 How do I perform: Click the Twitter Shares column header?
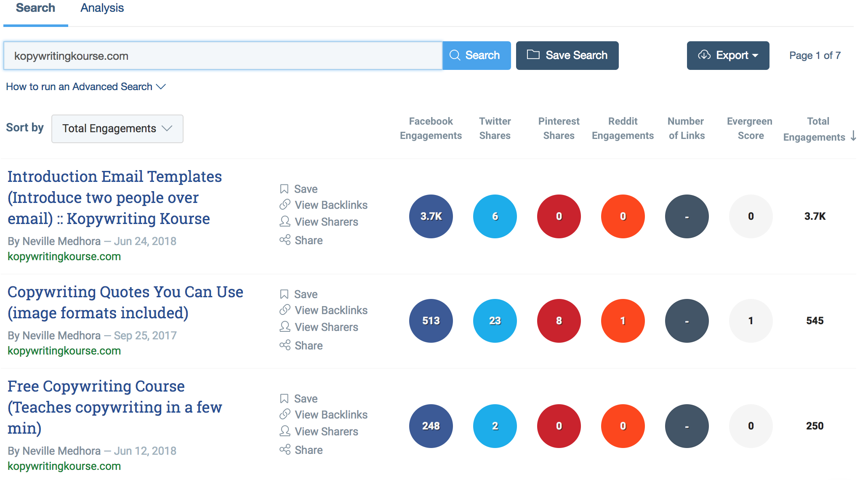tap(495, 128)
